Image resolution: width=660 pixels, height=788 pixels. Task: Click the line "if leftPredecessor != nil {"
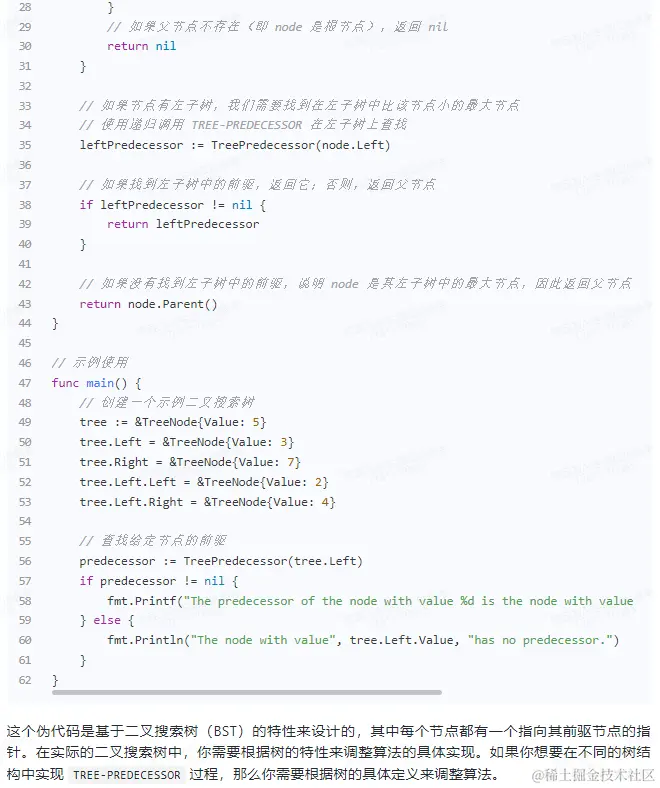click(x=172, y=205)
